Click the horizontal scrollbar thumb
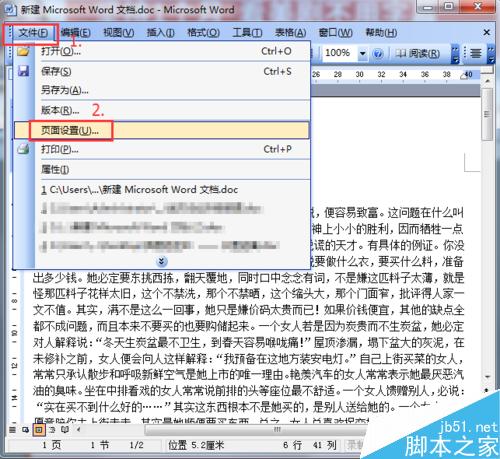 click(x=277, y=430)
